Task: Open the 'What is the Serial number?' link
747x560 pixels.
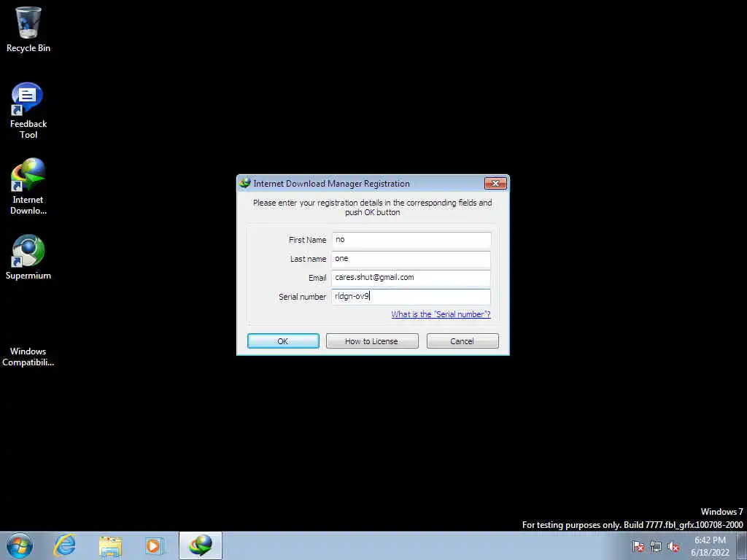Action: (441, 314)
